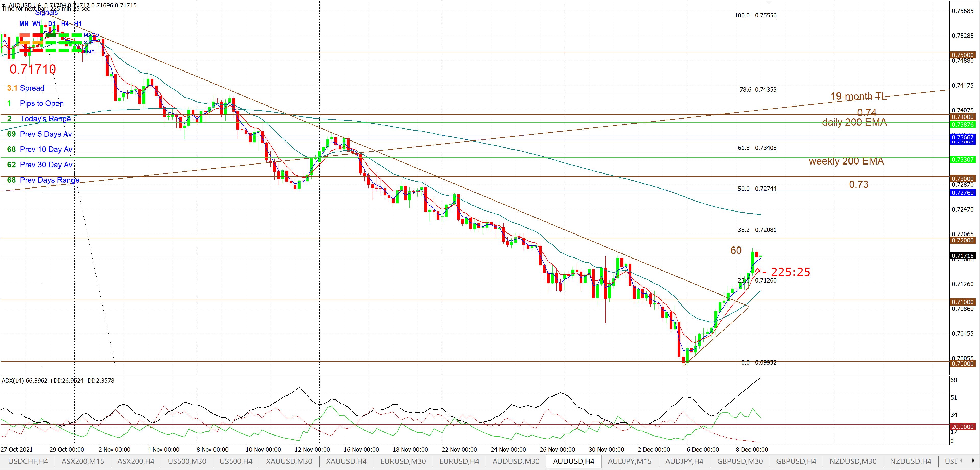
Task: Select the 'Prev 30 Day Av' line
Action: click(x=40, y=165)
